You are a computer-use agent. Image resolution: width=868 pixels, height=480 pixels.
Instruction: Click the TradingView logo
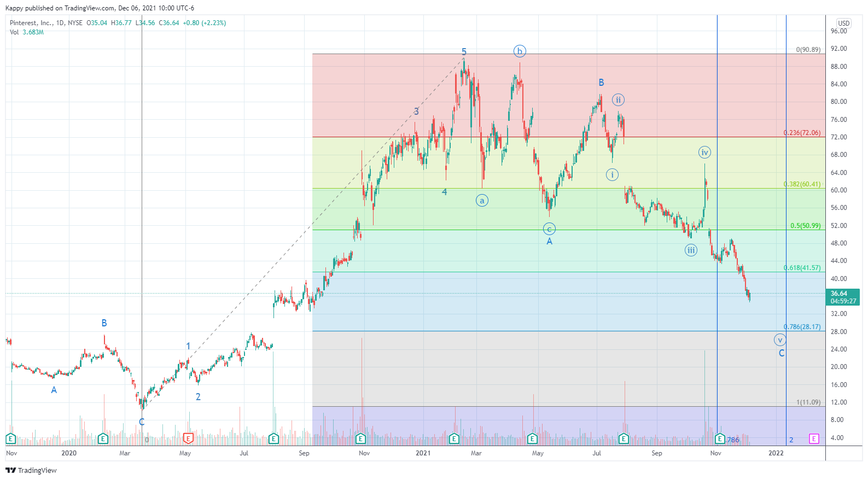[x=31, y=470]
